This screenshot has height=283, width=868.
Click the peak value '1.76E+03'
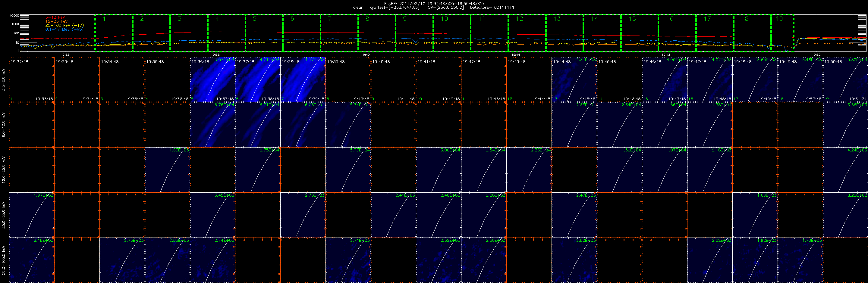[812, 240]
